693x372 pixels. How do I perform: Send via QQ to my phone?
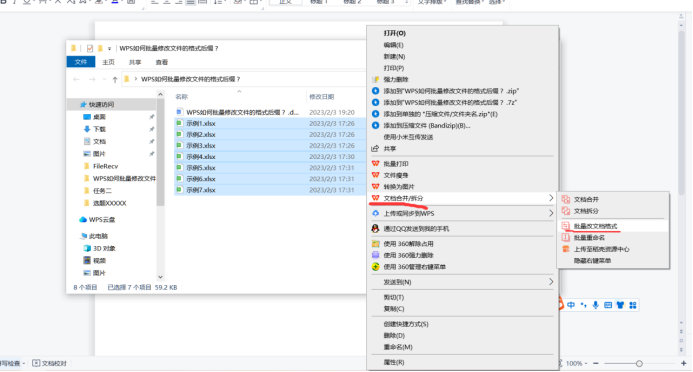416,229
